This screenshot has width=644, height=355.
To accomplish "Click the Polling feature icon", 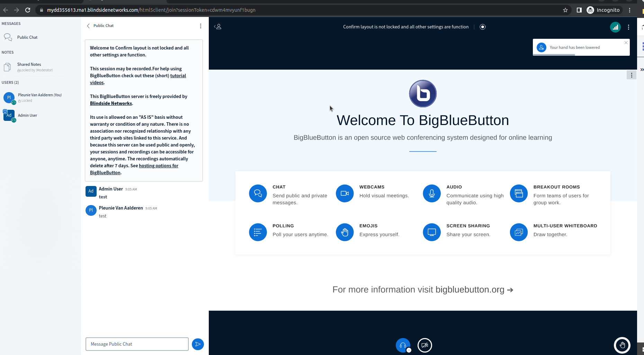I will pyautogui.click(x=258, y=232).
